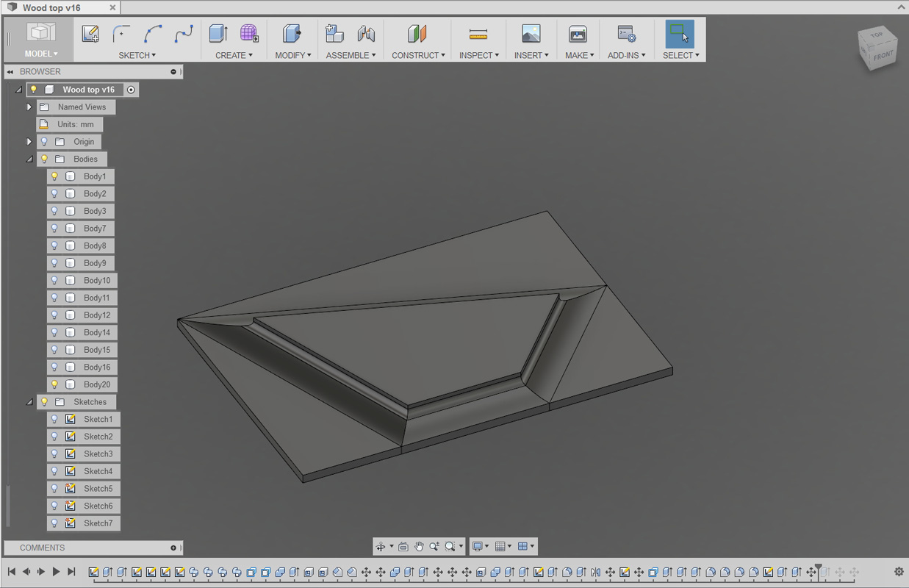Click the Orbit navigation icon
The width and height of the screenshot is (909, 588).
(381, 546)
